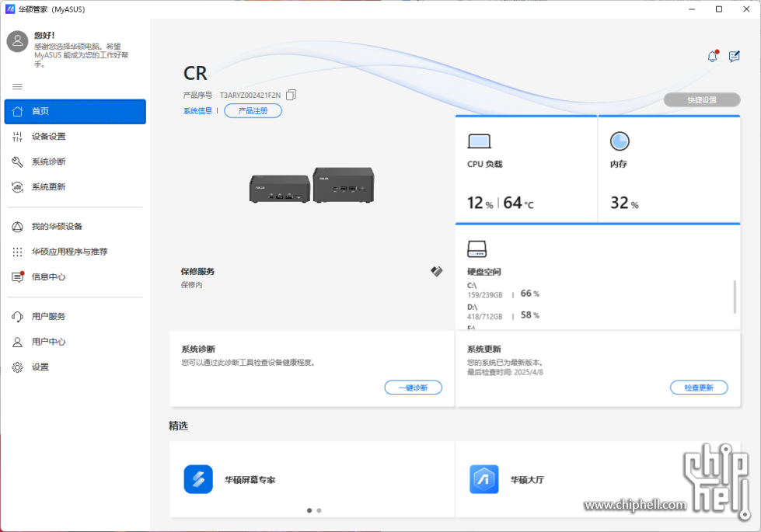Viewport: 761px width, 532px height.
Task: Click Product Registration (产品注册) button
Action: coord(253,110)
